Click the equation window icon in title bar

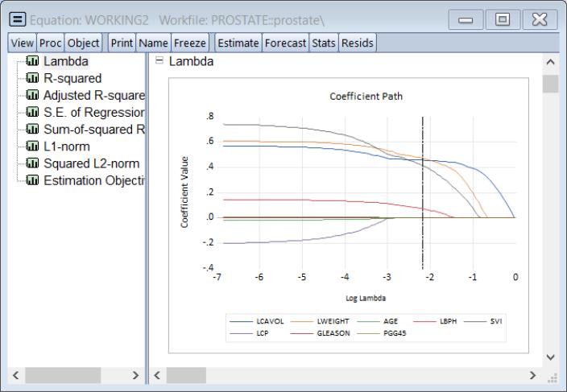click(x=16, y=18)
